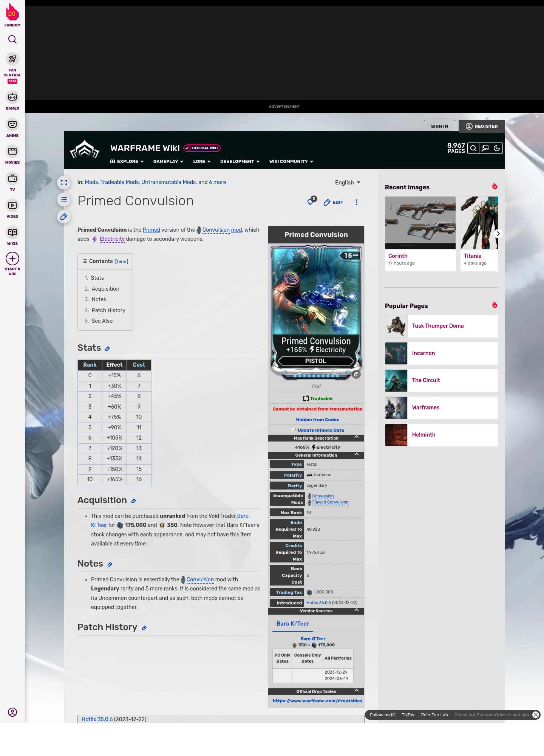Open the wiki header search icon
Viewport: 544px width, 756px height.
[x=473, y=148]
